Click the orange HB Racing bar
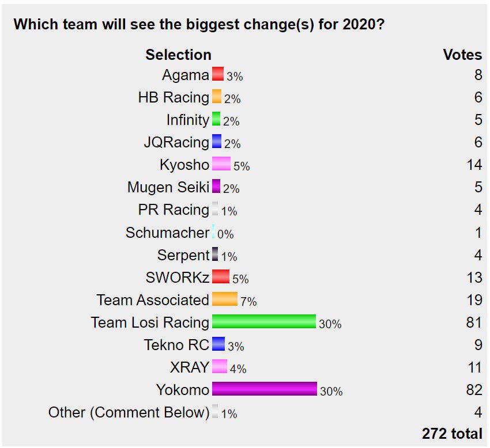This screenshot has height=448, width=490. [x=217, y=97]
